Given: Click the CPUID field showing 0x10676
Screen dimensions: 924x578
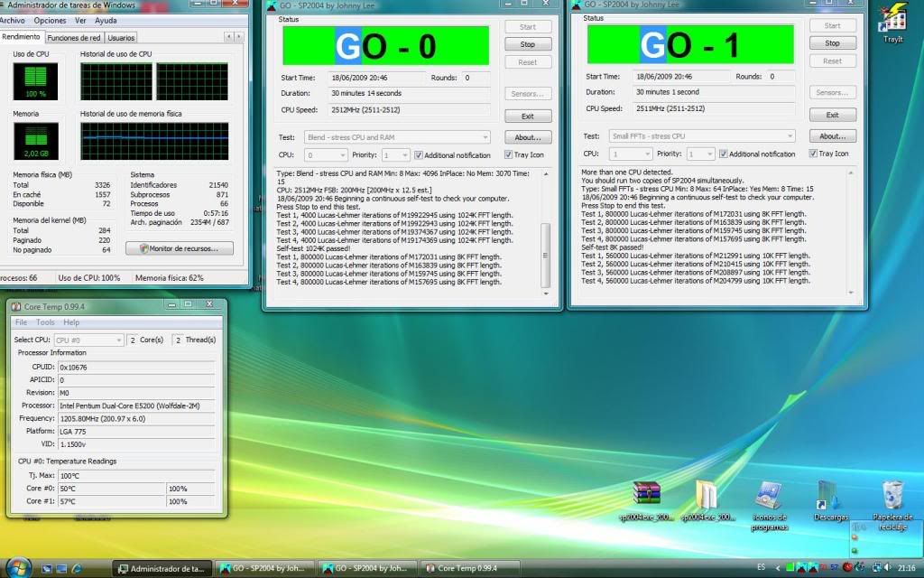Looking at the screenshot, I should (x=136, y=368).
